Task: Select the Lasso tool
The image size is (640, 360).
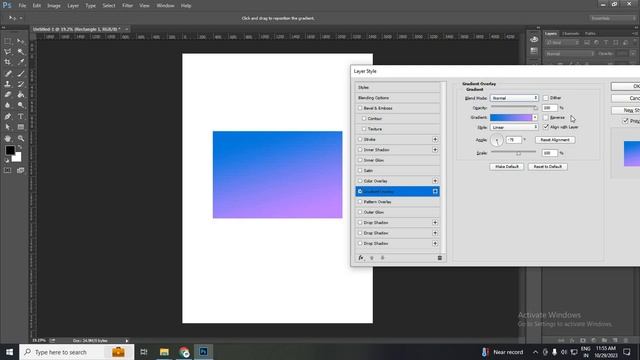Action: [x=8, y=52]
